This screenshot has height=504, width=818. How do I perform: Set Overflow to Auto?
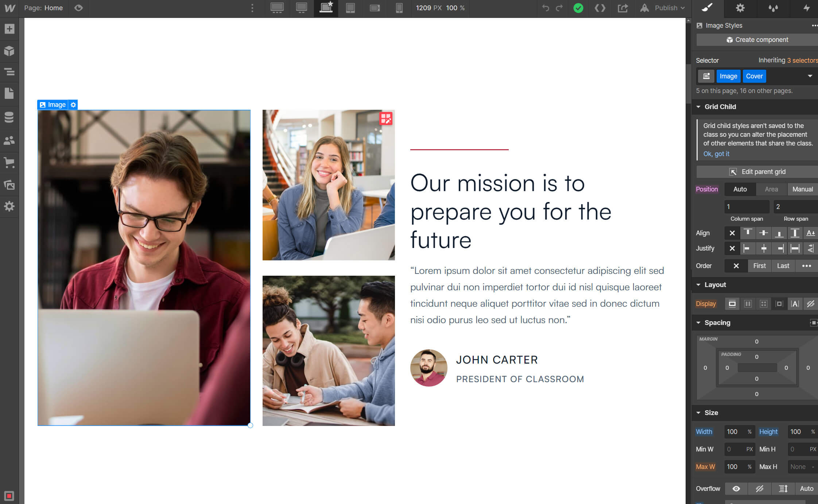(806, 489)
